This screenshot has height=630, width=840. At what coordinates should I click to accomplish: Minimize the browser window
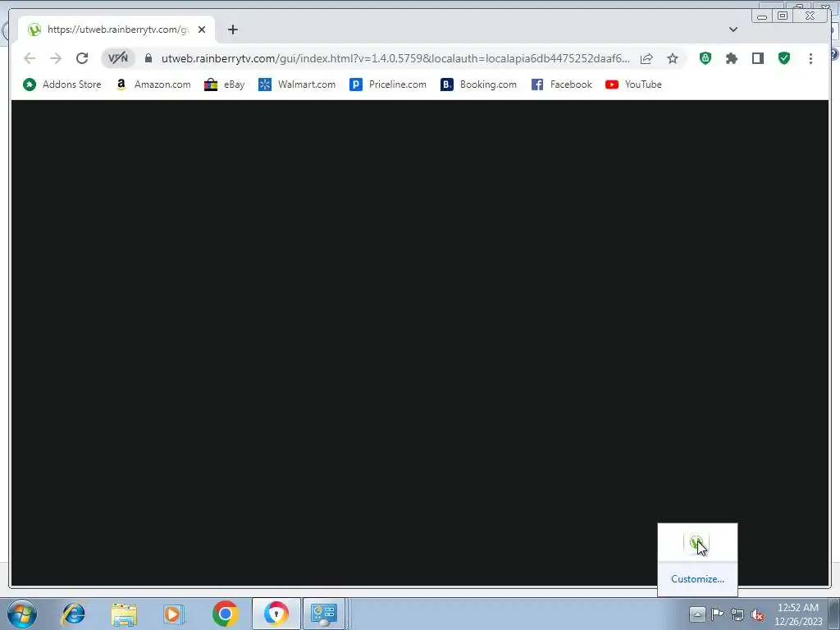(762, 16)
